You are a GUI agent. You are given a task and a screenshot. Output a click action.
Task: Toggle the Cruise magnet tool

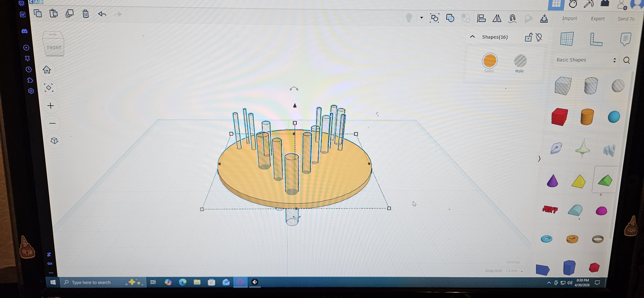click(x=512, y=19)
